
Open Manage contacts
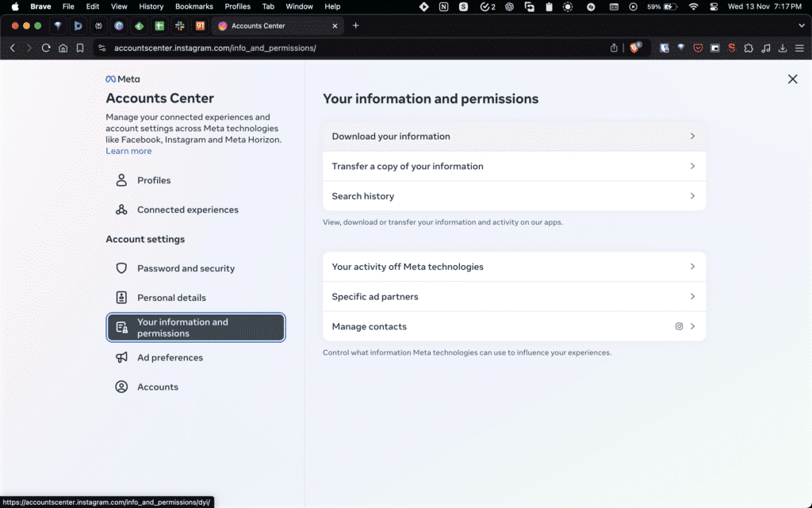[x=514, y=326]
